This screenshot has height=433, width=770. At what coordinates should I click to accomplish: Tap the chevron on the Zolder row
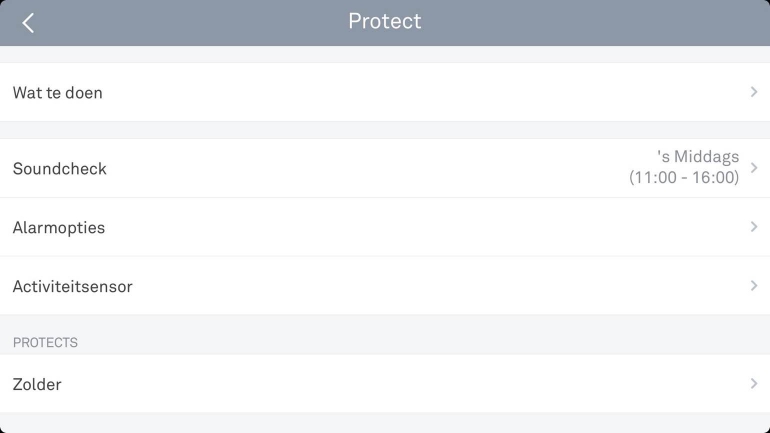pyautogui.click(x=754, y=383)
